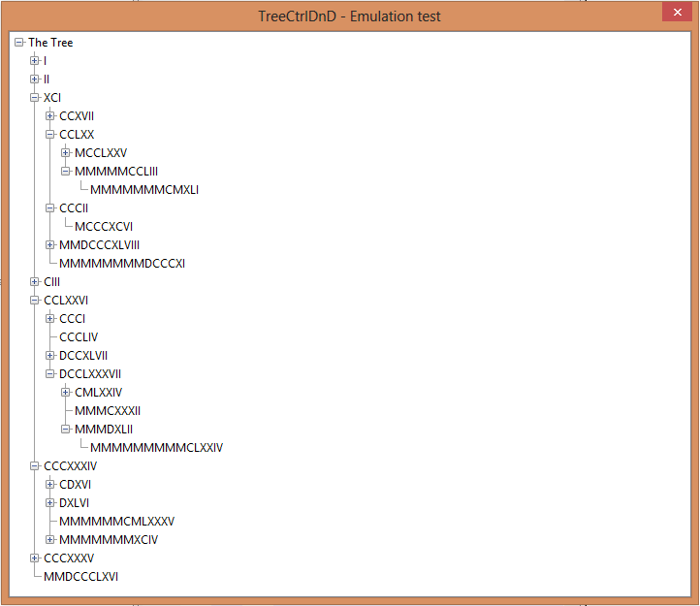Expand the CIII node
Screen dimensions: 700x606
(x=35, y=281)
